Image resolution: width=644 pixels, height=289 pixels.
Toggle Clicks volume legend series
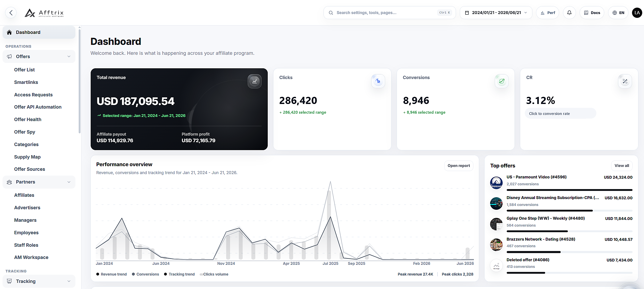pyautogui.click(x=214, y=274)
